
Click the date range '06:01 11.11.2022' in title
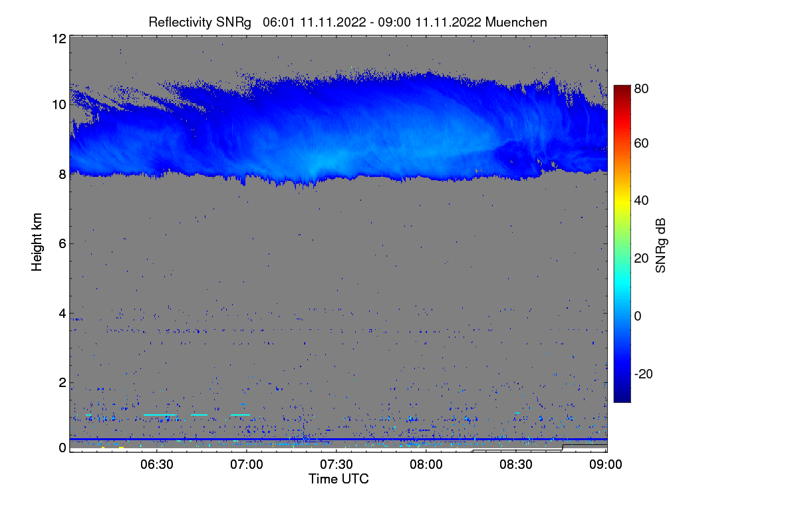314,22
